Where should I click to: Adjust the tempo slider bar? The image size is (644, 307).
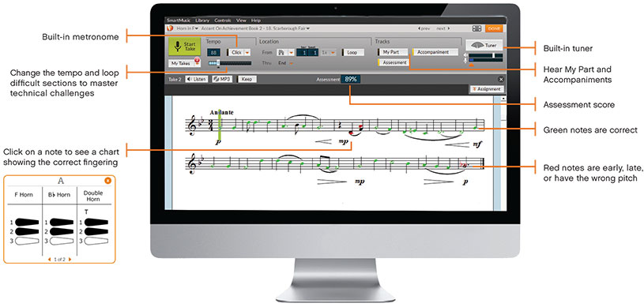tap(230, 63)
